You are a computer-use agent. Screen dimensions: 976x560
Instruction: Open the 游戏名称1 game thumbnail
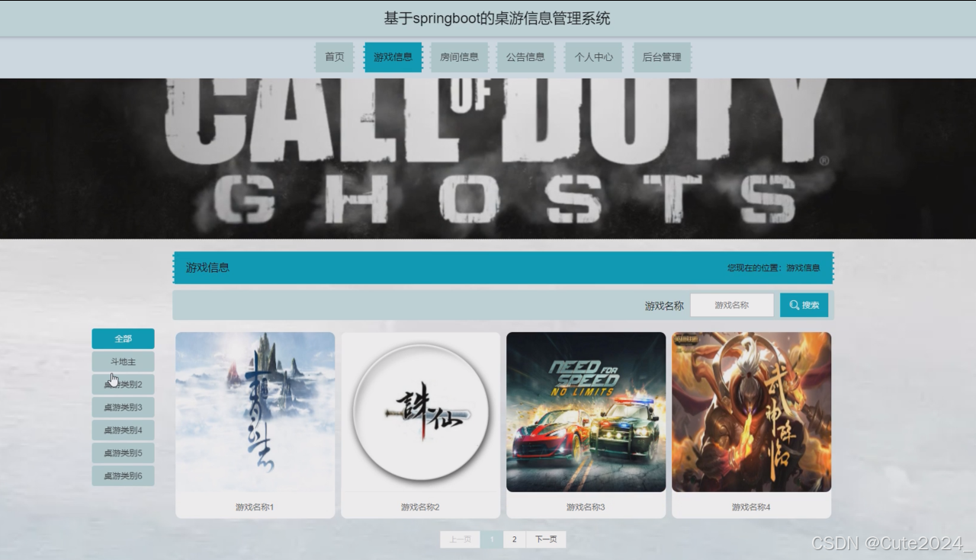click(255, 411)
